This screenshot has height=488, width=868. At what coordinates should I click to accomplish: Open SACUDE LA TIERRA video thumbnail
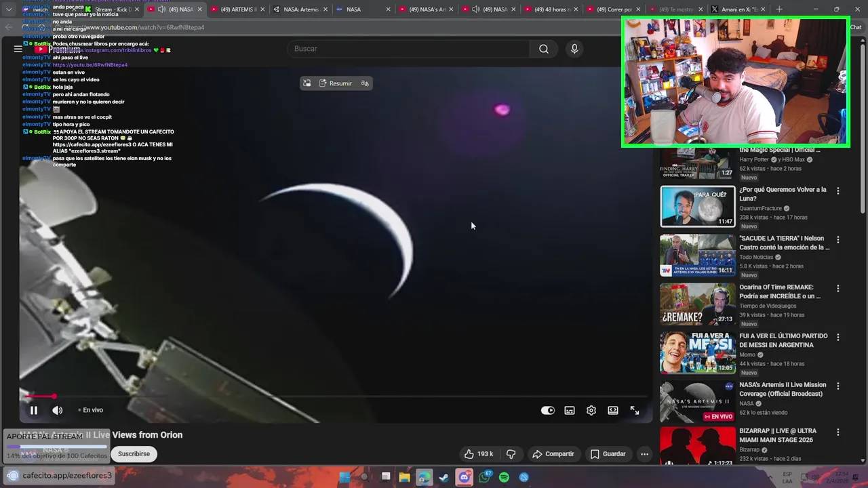point(698,256)
